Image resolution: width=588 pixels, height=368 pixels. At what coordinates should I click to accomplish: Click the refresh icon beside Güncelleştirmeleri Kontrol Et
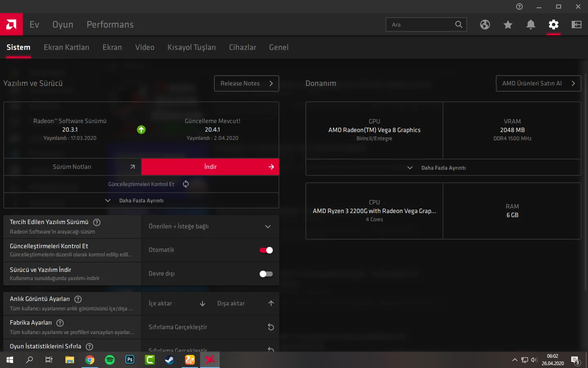click(186, 184)
